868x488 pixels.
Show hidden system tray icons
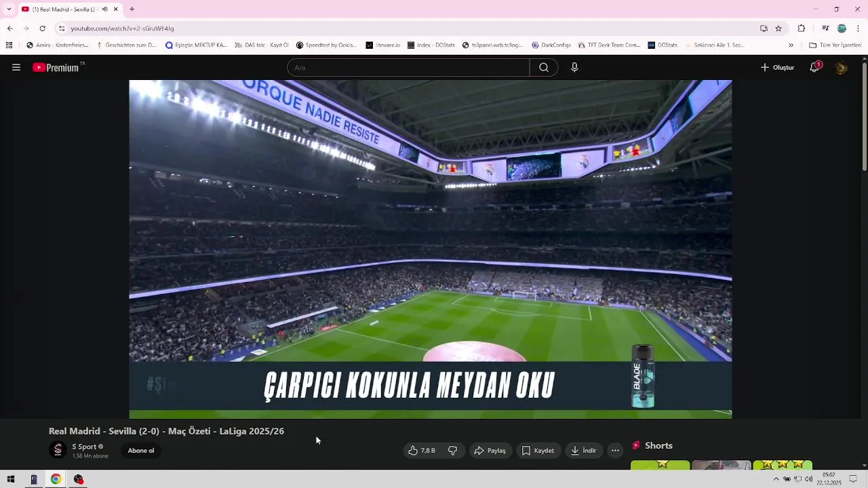776,479
